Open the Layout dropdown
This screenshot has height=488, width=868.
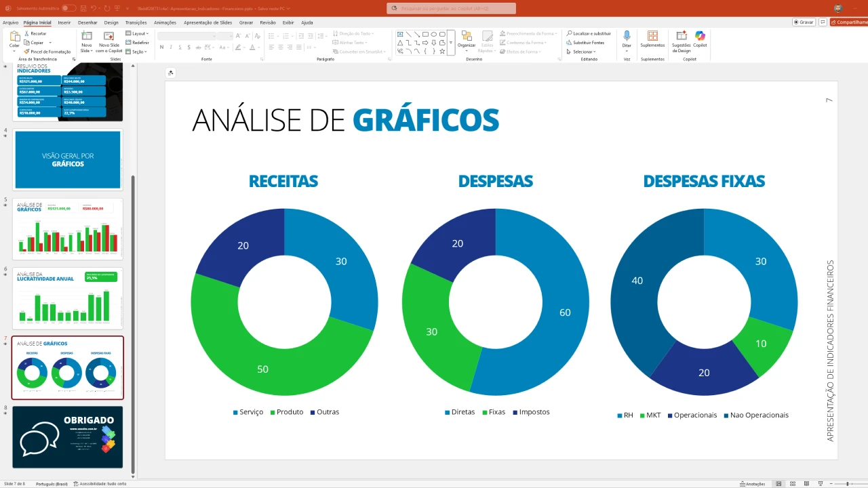pos(137,33)
